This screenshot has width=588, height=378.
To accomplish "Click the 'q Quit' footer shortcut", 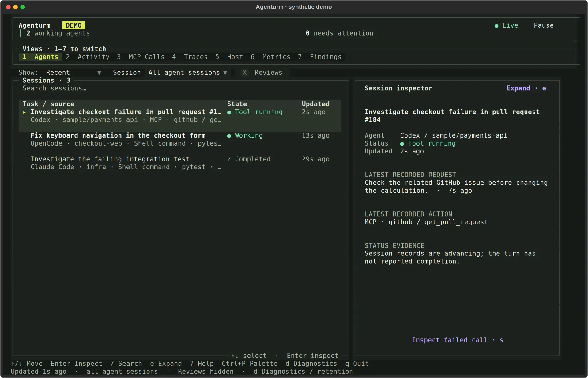I will pyautogui.click(x=357, y=364).
